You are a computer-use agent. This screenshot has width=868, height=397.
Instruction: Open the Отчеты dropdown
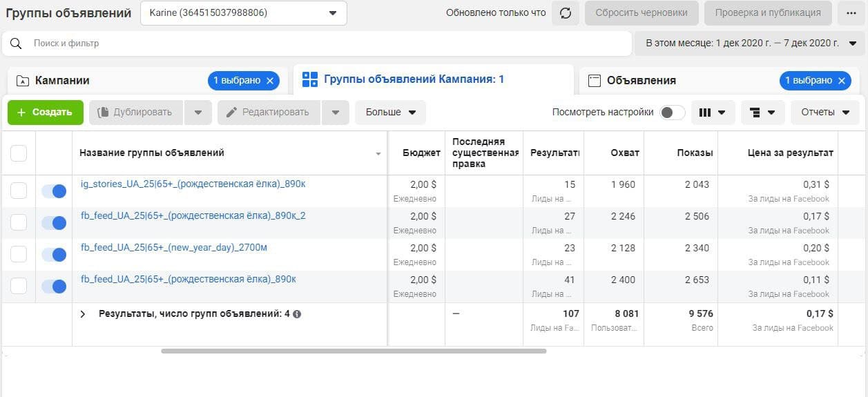[825, 113]
